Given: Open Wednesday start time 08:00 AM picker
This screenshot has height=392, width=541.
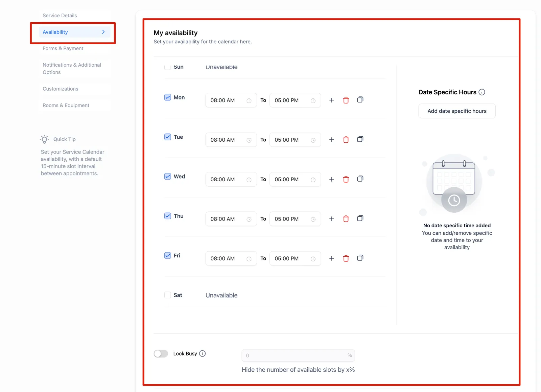Looking at the screenshot, I should click(231, 180).
